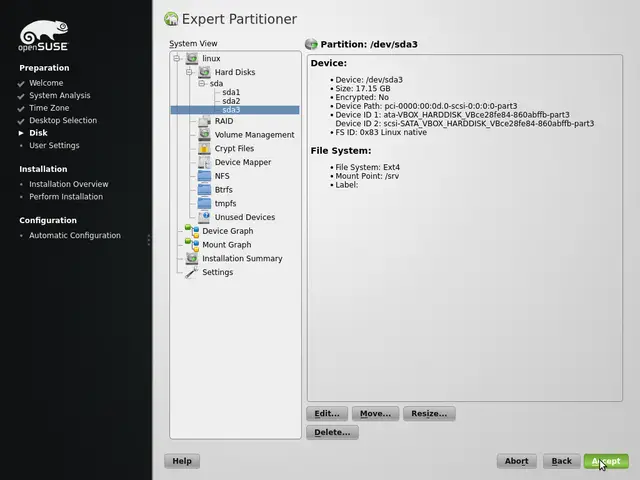
Task: Open the tmpfs entry
Action: [225, 203]
